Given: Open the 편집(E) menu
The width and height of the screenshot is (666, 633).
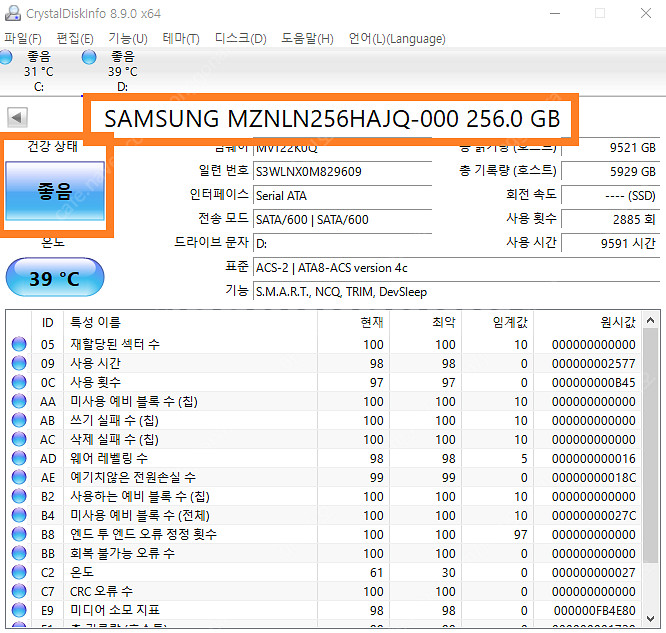Looking at the screenshot, I should pos(75,39).
